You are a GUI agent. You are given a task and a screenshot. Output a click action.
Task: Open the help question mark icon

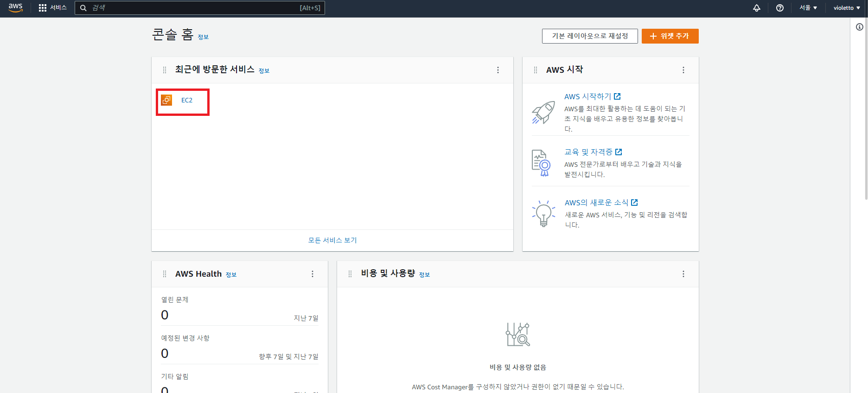pyautogui.click(x=780, y=8)
